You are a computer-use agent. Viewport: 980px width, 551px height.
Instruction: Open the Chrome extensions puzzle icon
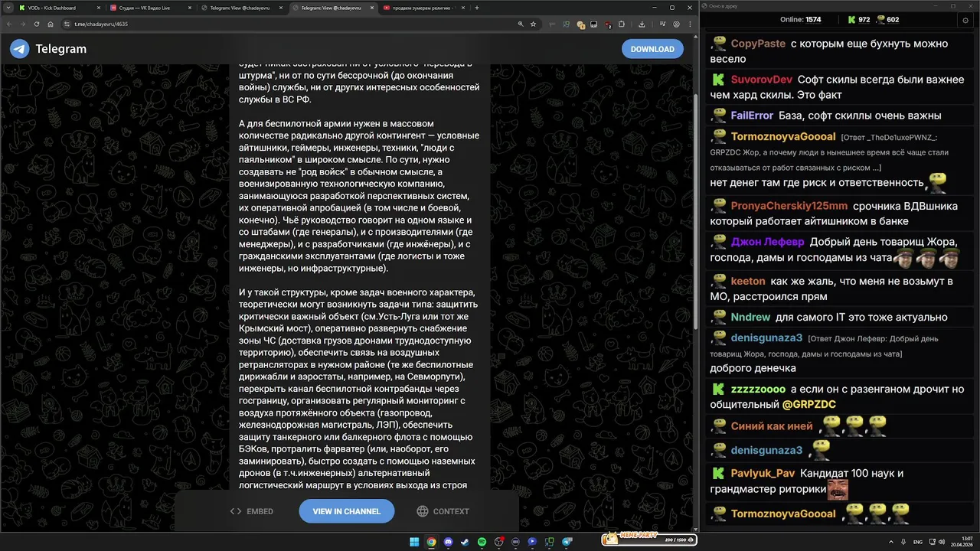pos(622,24)
